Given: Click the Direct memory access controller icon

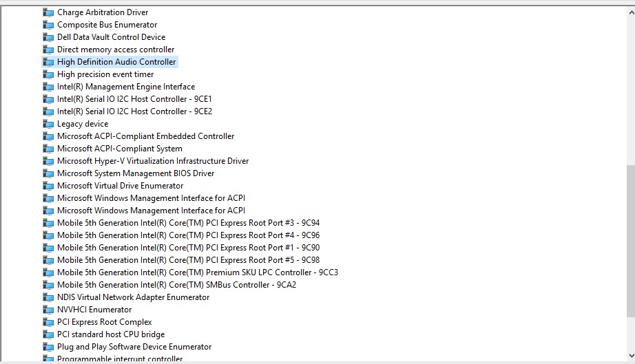Looking at the screenshot, I should click(x=48, y=50).
